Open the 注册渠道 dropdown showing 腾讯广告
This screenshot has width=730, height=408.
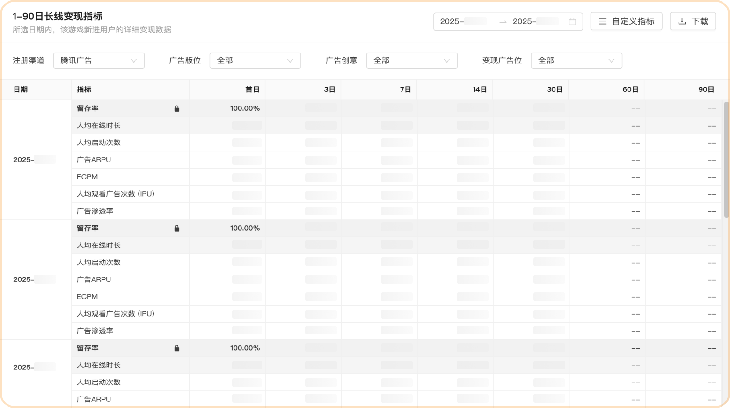click(95, 60)
